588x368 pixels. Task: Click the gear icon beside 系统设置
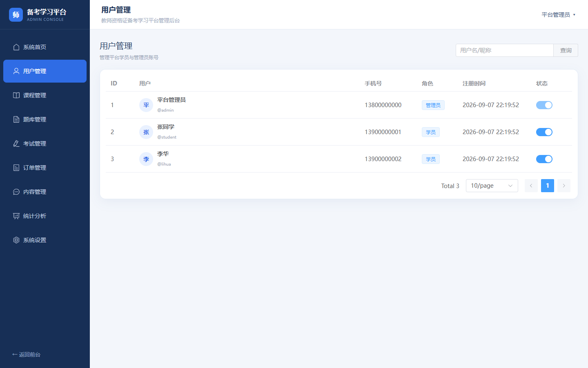coord(16,240)
